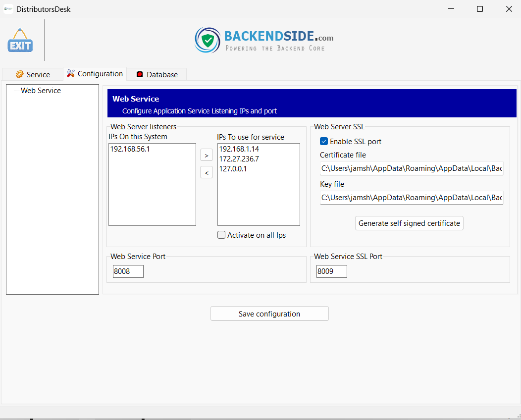Select Web Service tree node
The width and height of the screenshot is (521, 420).
click(x=41, y=91)
